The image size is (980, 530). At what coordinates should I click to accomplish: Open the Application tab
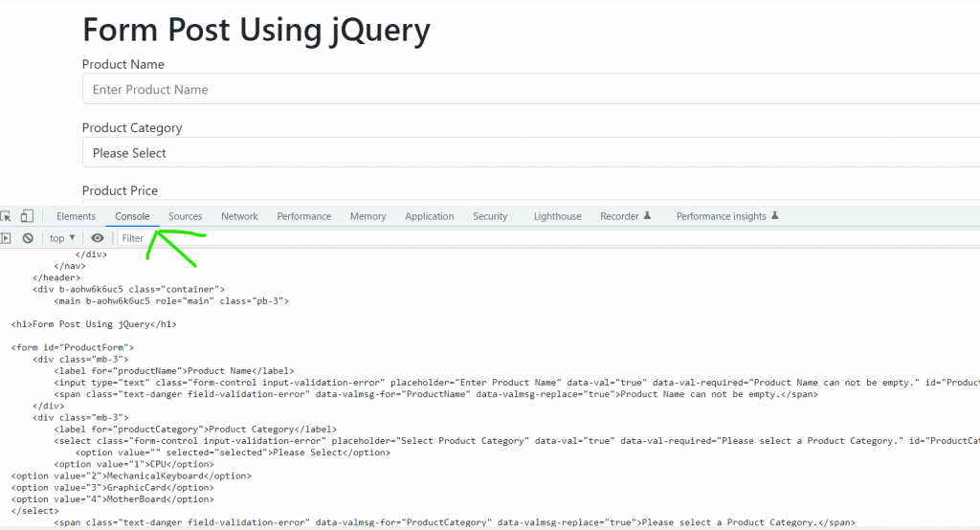(429, 216)
